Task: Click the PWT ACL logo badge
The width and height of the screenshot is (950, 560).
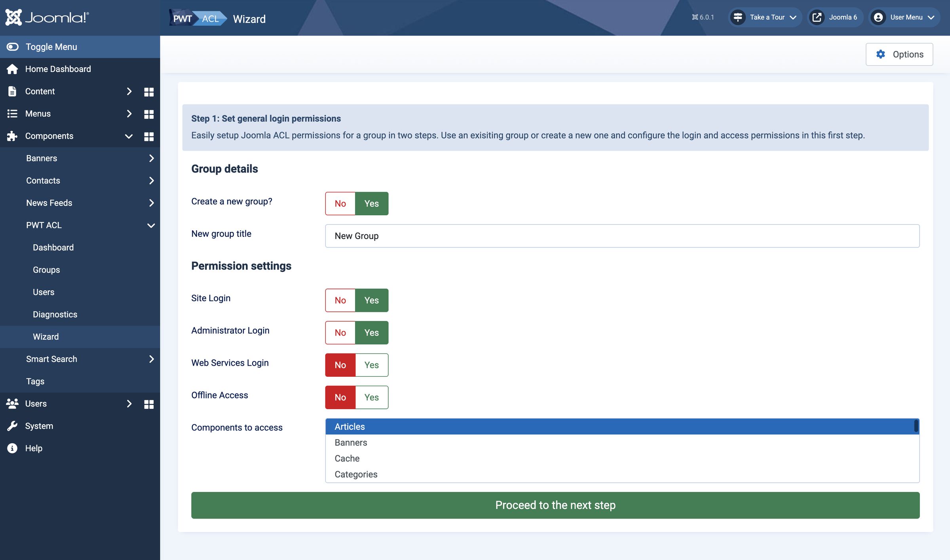Action: (x=198, y=18)
